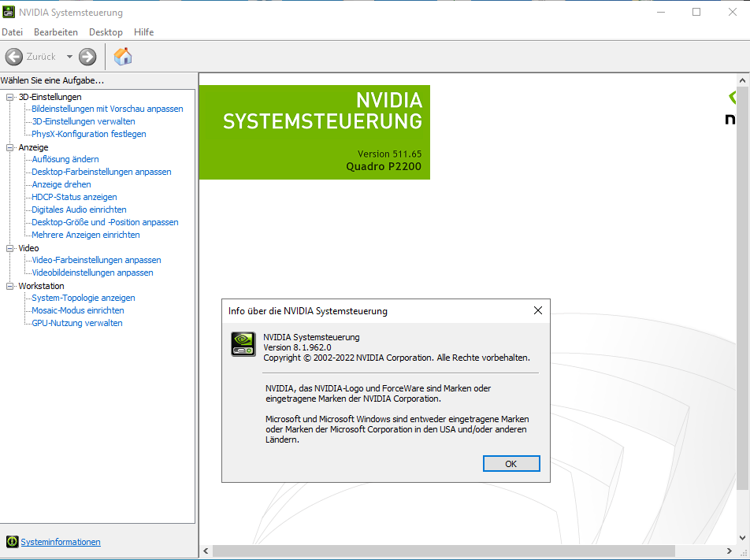
Task: Collapse the Video tree node
Action: coord(9,248)
